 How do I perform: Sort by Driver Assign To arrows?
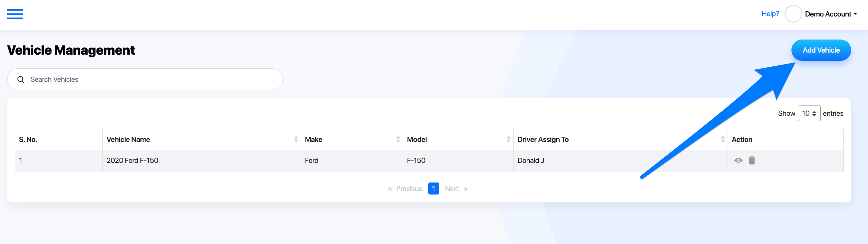point(723,139)
